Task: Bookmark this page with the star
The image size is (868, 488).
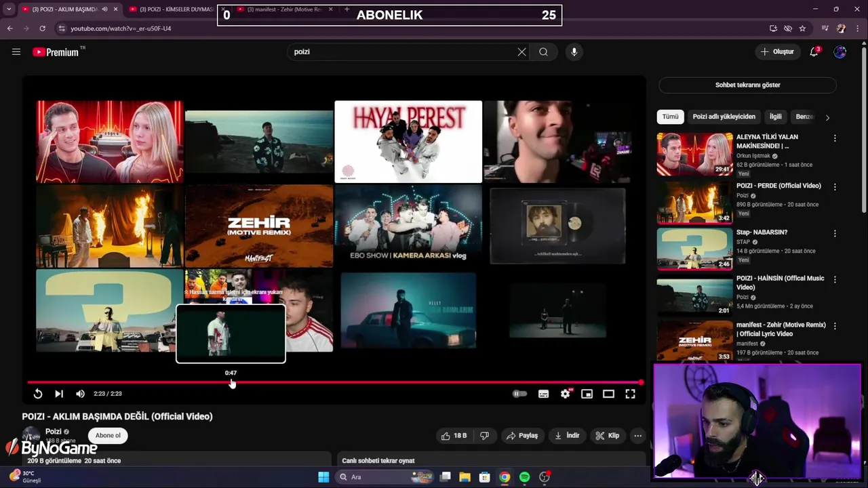Action: tap(802, 28)
